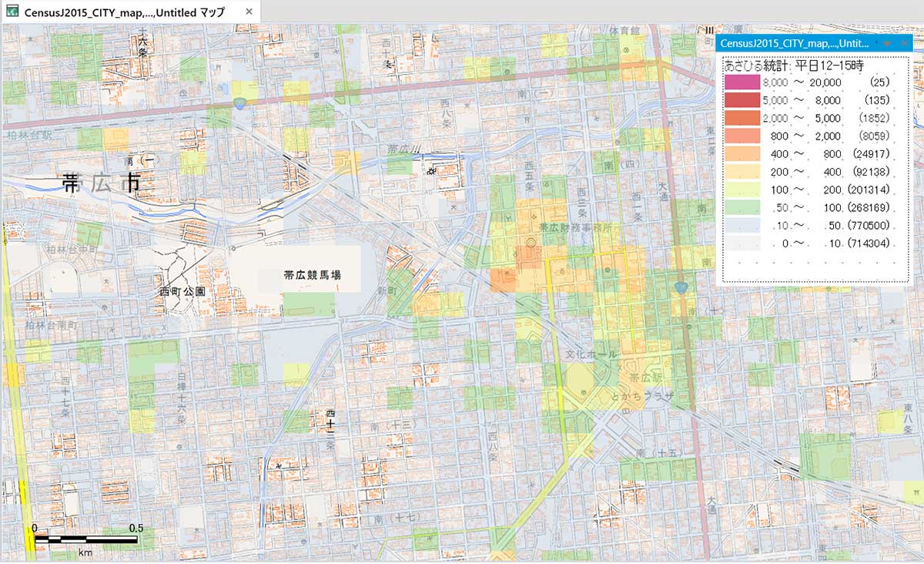924x564 pixels.
Task: Click the 帯広競馬場 label on the map
Action: click(312, 274)
